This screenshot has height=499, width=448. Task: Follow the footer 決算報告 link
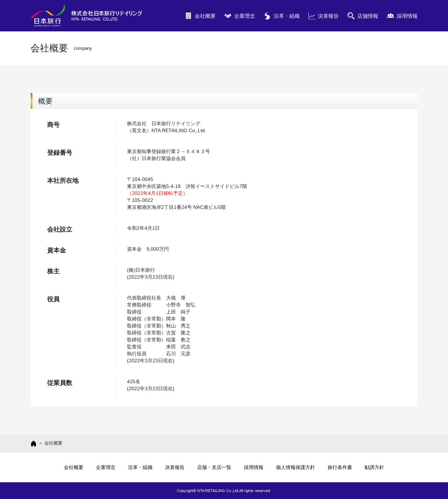175,468
